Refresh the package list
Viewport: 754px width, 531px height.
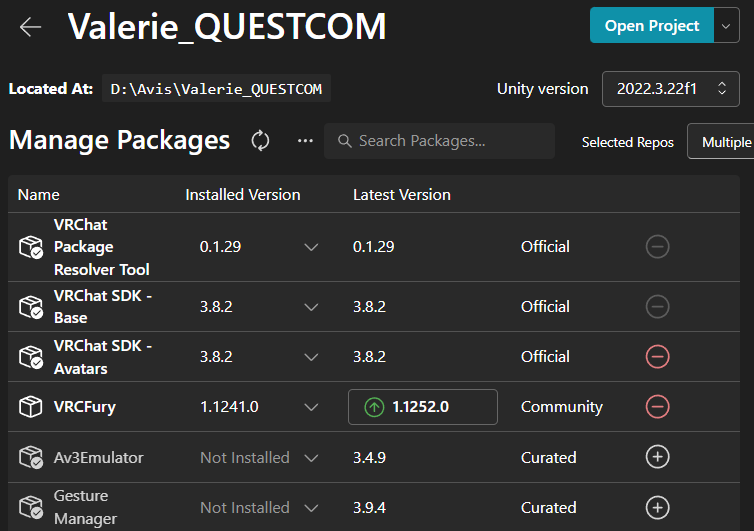click(260, 141)
